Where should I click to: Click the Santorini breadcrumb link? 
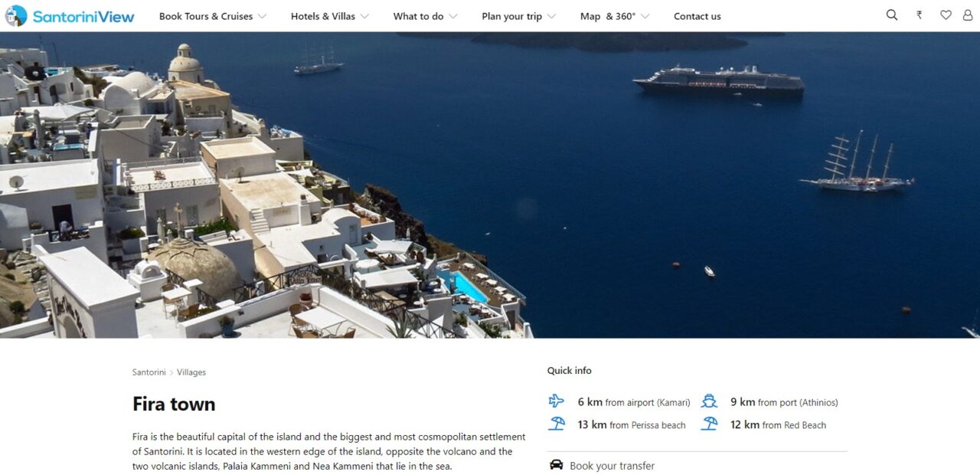tap(149, 372)
